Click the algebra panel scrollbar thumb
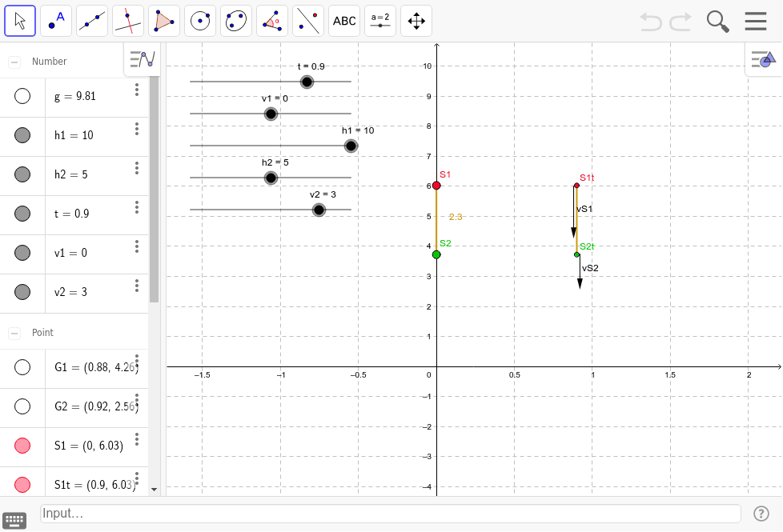The image size is (783, 532). [x=155, y=190]
